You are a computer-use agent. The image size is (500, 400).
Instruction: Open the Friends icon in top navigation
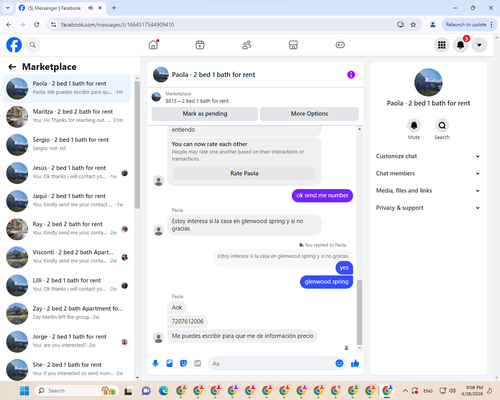pyautogui.click(x=247, y=45)
